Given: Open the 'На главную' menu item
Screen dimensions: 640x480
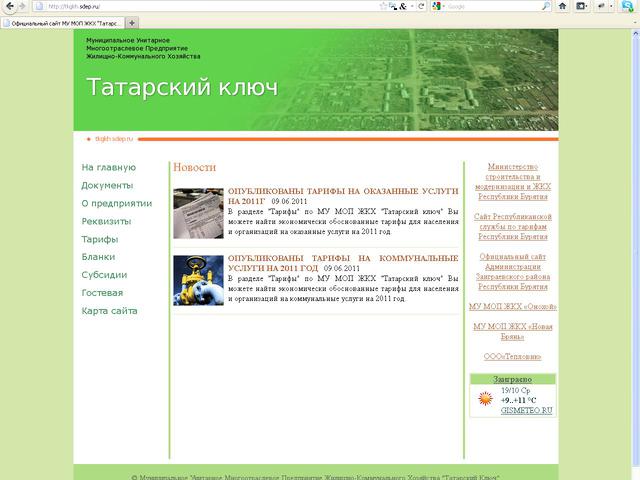Looking at the screenshot, I should 109,167.
